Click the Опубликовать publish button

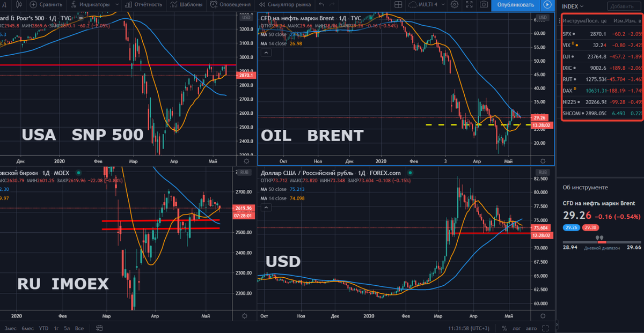tap(516, 5)
